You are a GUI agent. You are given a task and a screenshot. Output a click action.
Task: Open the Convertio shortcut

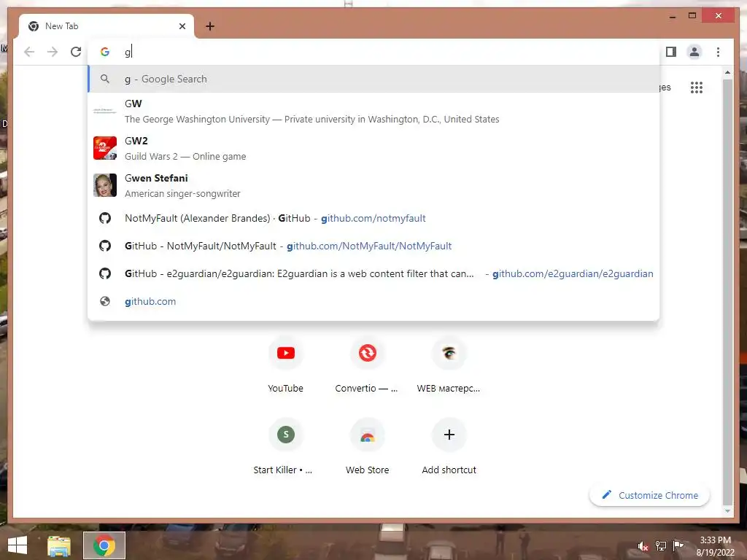point(367,366)
